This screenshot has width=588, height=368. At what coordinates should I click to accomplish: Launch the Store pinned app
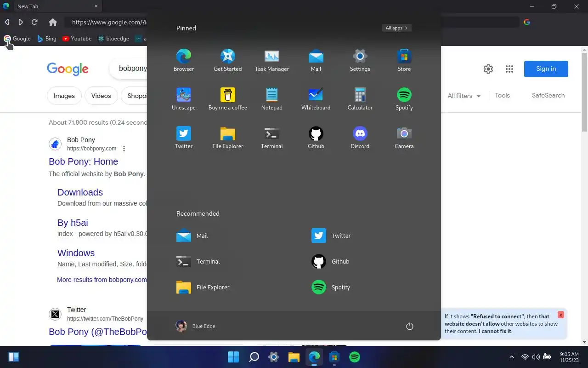404,60
